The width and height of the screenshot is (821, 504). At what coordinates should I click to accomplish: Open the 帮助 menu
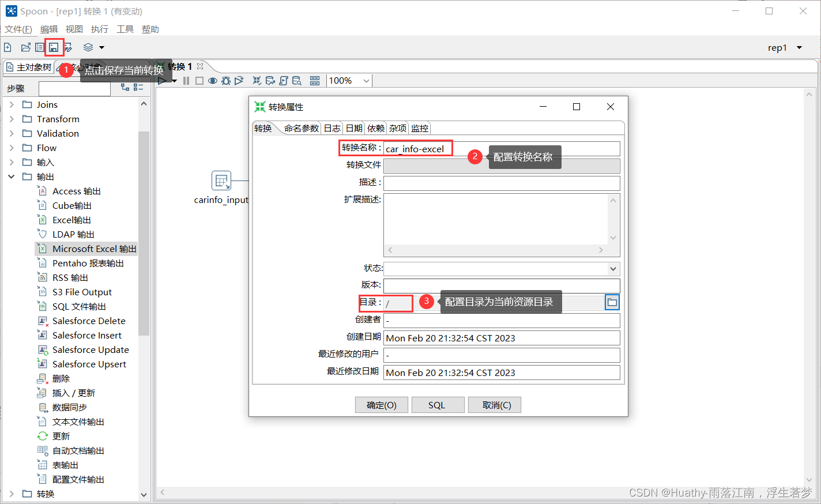[150, 29]
